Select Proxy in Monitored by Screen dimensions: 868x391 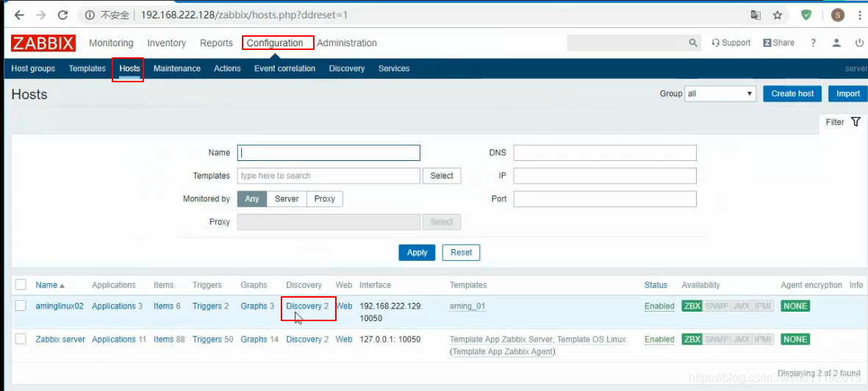tap(324, 199)
